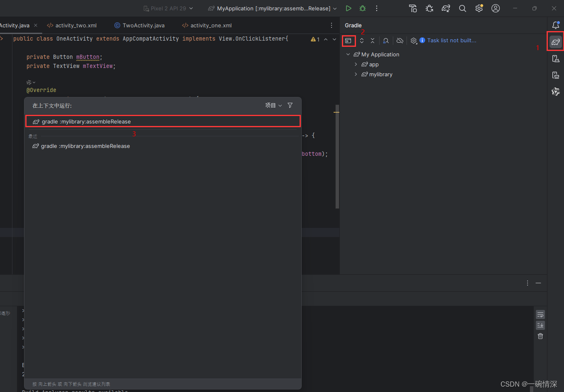Click the Gradle panel title
The image size is (564, 392).
point(353,25)
